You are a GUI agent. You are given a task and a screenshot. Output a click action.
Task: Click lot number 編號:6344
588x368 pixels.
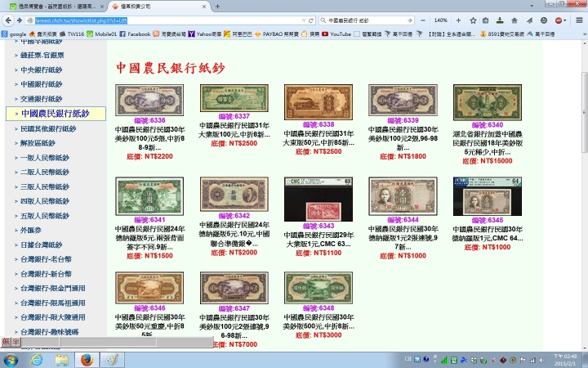[403, 220]
